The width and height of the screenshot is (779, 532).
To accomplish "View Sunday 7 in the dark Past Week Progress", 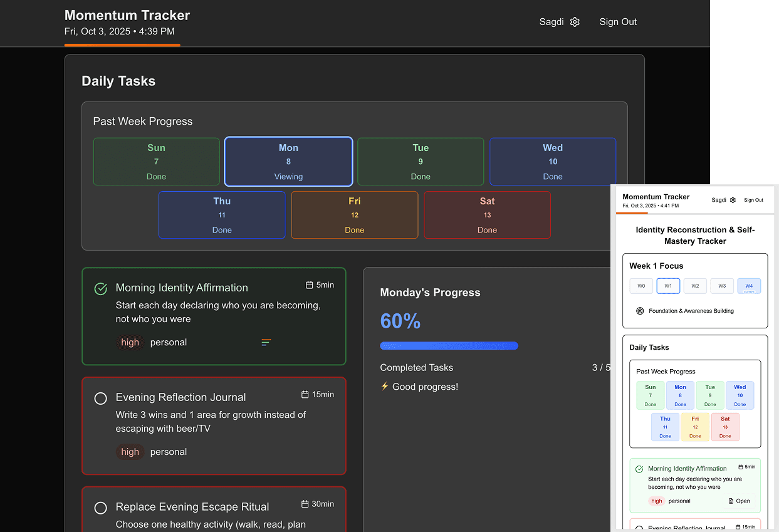I will [156, 162].
